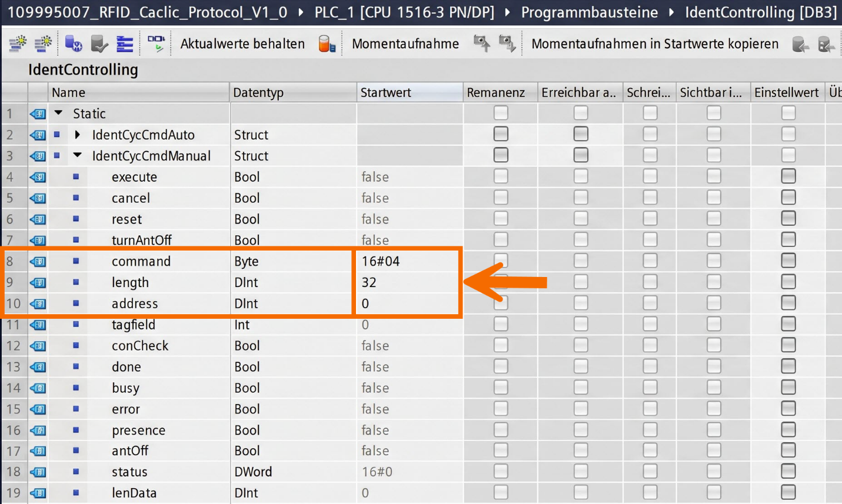842x504 pixels.
Task: Toggle the monitor all glasses icon
Action: (x=156, y=44)
